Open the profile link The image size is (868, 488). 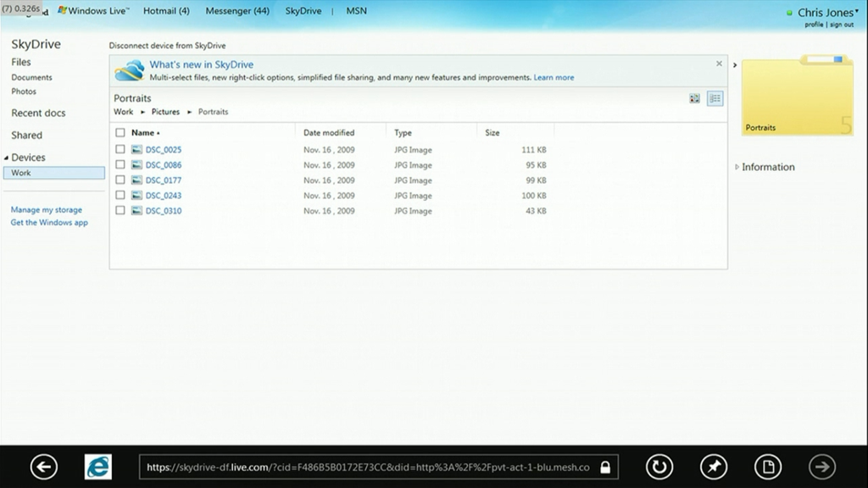coord(814,25)
